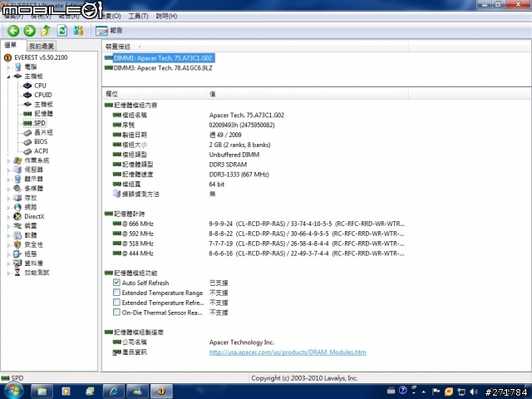The width and height of the screenshot is (532, 399).
Task: Go up one level with Up arrow icon
Action: click(x=46, y=31)
